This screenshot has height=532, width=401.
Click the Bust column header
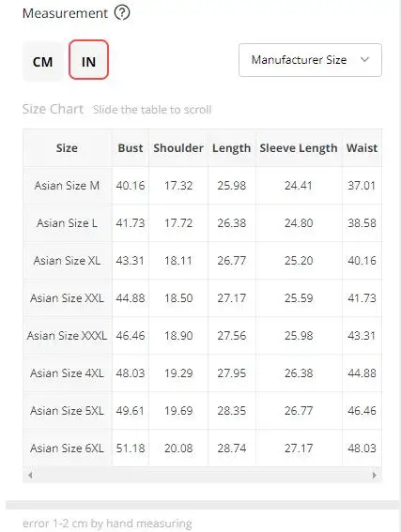point(131,148)
